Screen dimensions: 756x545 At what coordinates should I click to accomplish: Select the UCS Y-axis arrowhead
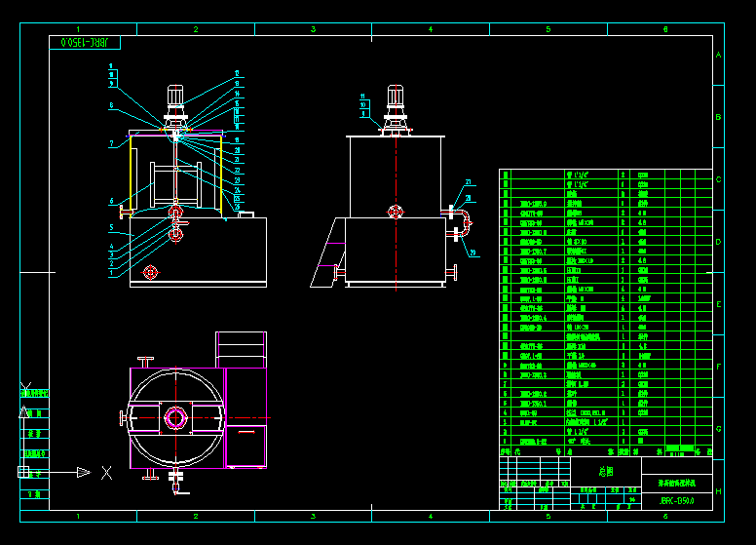[23, 411]
